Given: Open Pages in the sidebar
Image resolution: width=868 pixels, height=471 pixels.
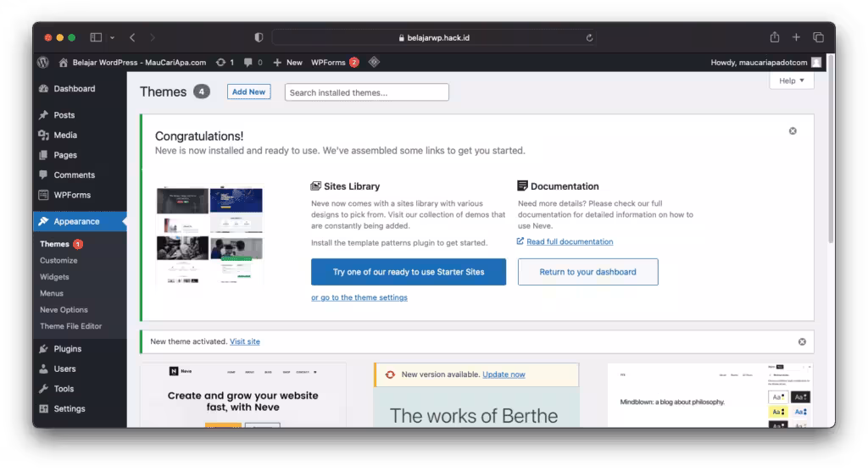Looking at the screenshot, I should (80, 155).
